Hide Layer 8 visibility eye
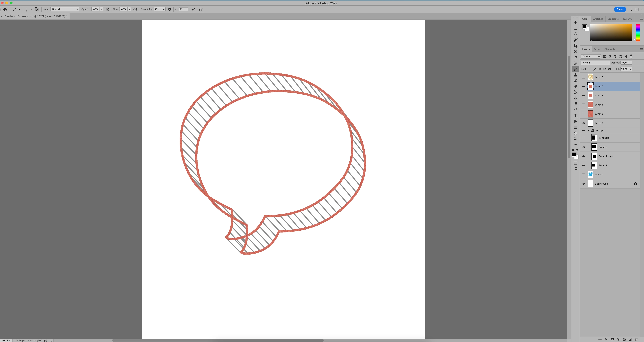 (584, 96)
